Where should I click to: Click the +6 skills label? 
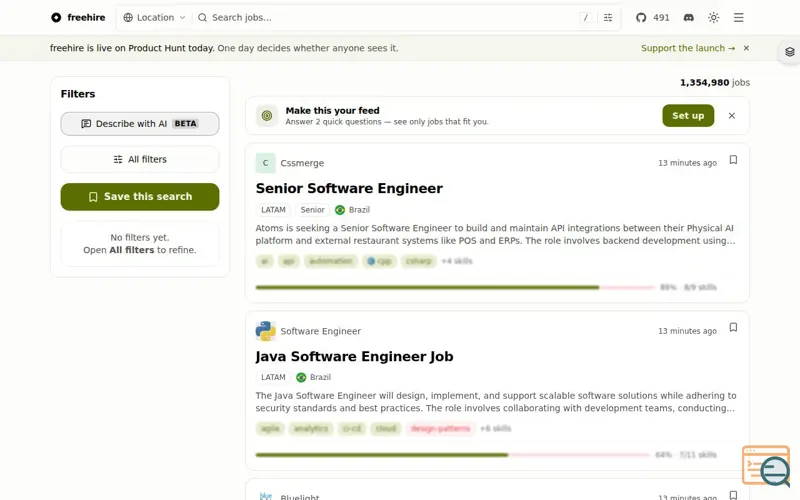(495, 428)
